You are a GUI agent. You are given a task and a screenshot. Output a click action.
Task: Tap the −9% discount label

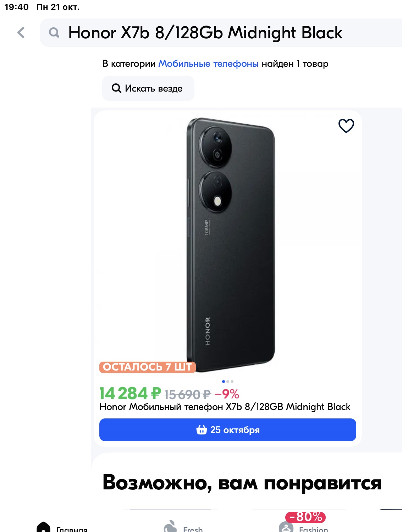tap(227, 394)
